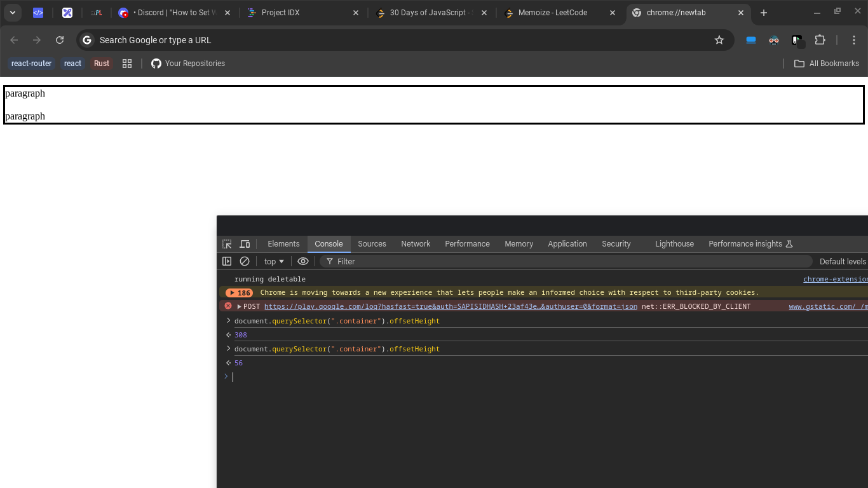This screenshot has width=868, height=488.
Task: Close the Memoize - LeetCode tab
Action: [613, 13]
